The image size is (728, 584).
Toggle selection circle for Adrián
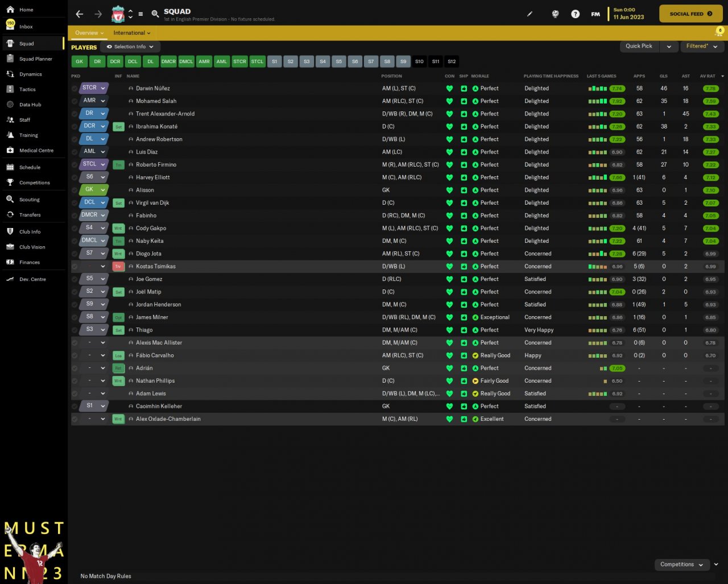(x=75, y=368)
